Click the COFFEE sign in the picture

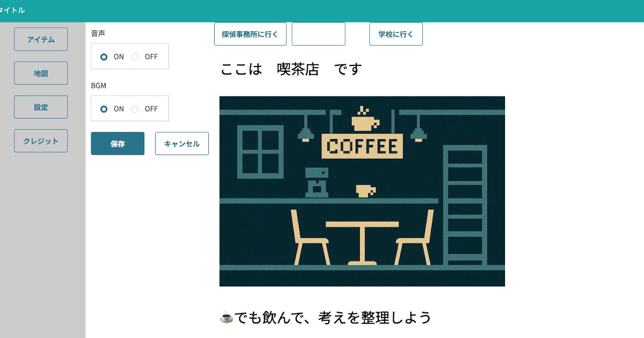pos(362,146)
